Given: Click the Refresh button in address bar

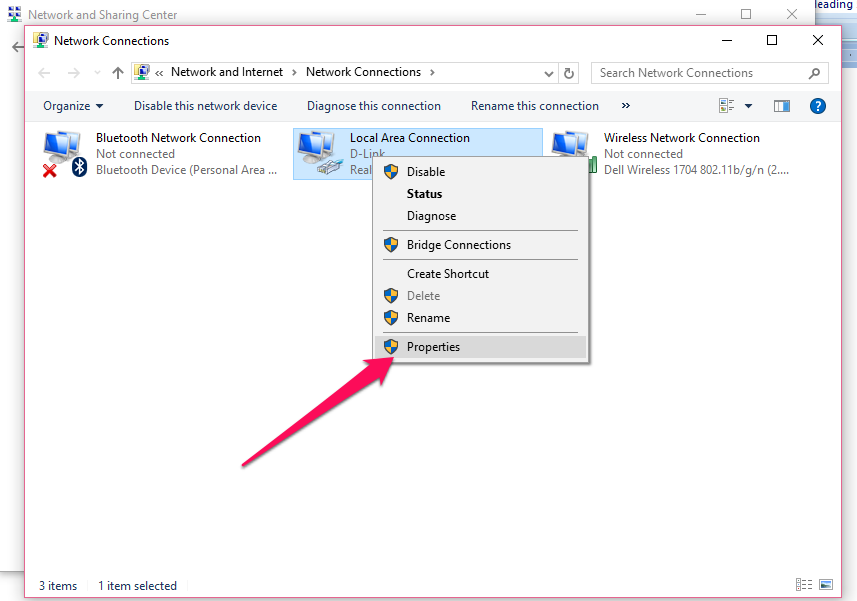Looking at the screenshot, I should pyautogui.click(x=569, y=73).
